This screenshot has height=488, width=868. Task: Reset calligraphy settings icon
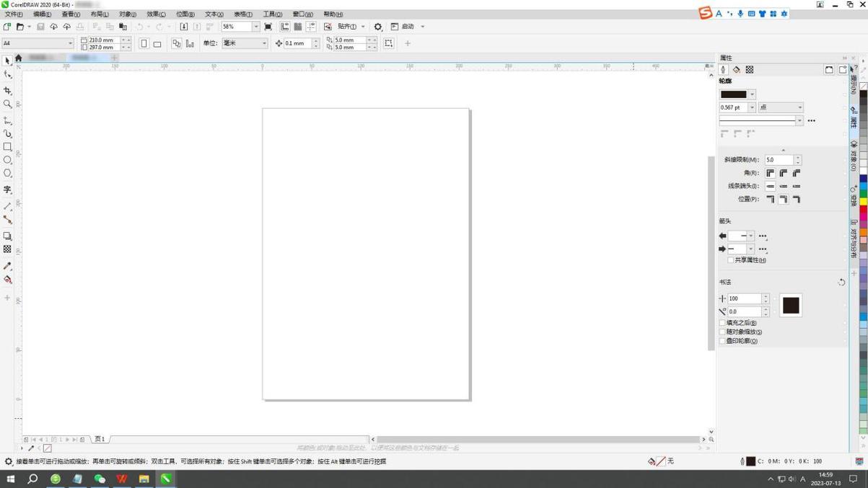pyautogui.click(x=841, y=283)
